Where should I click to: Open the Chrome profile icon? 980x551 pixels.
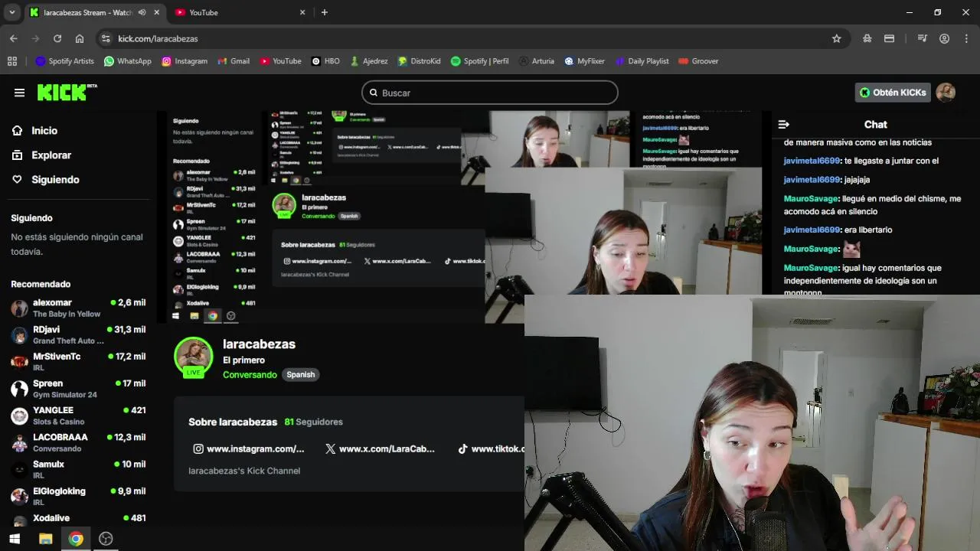coord(945,38)
